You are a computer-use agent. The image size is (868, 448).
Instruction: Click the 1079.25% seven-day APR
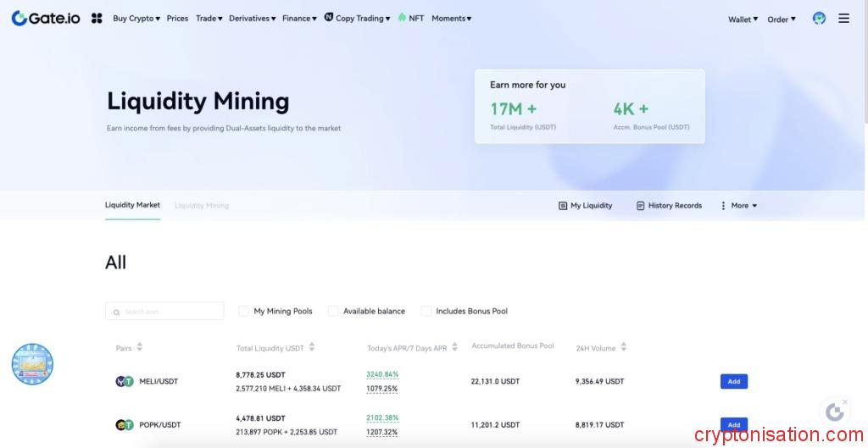click(x=382, y=389)
